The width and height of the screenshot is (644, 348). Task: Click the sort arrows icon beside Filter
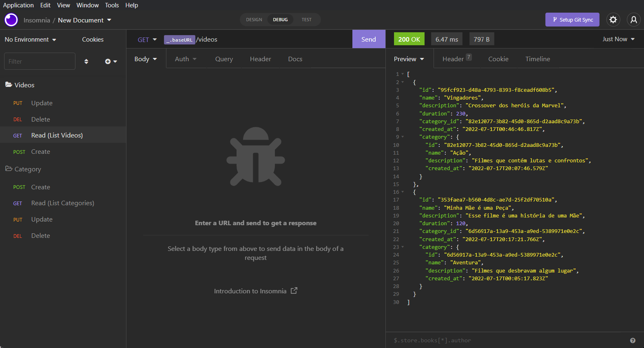point(86,62)
